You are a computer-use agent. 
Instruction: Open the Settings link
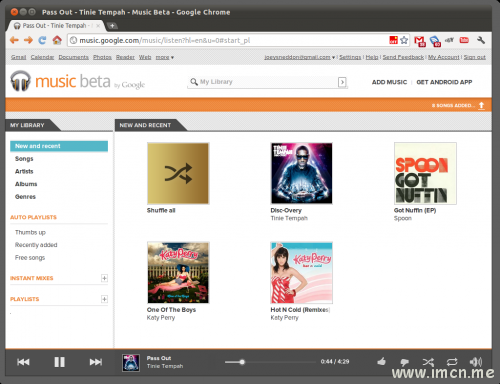[x=350, y=57]
